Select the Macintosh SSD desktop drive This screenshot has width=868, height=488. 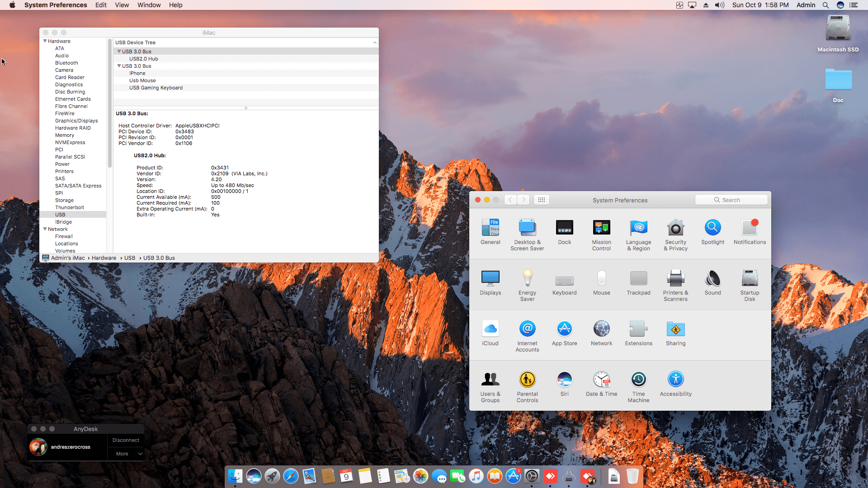pos(838,33)
